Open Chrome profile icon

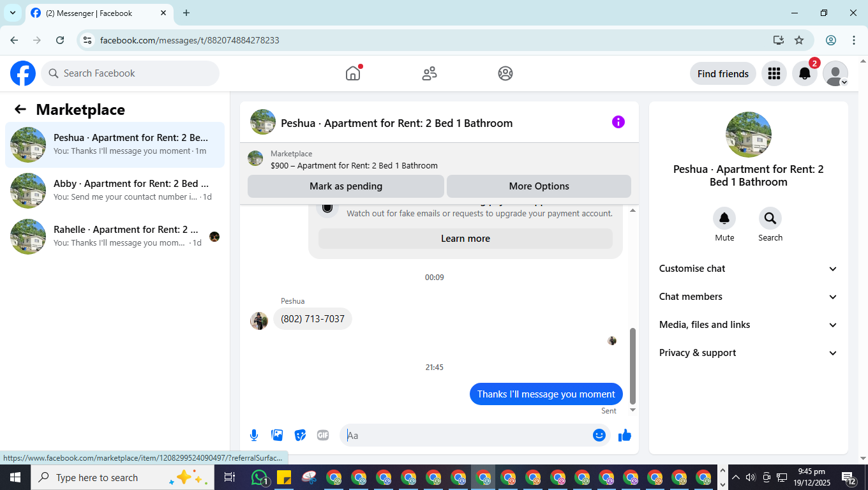(x=831, y=40)
